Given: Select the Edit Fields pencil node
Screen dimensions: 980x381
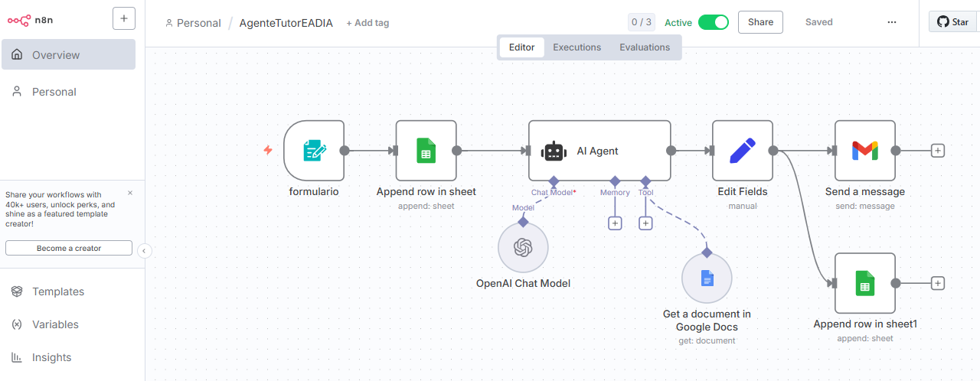Looking at the screenshot, I should pos(742,151).
